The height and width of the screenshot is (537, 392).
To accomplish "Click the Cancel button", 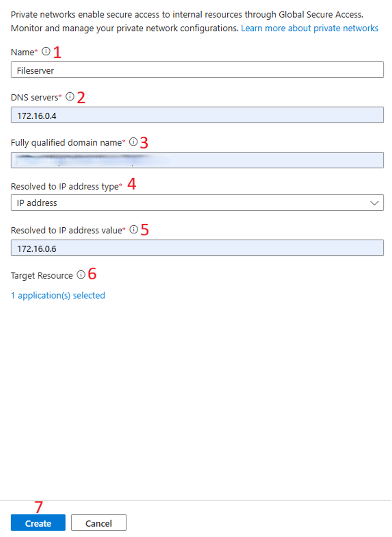I will pos(98,523).
